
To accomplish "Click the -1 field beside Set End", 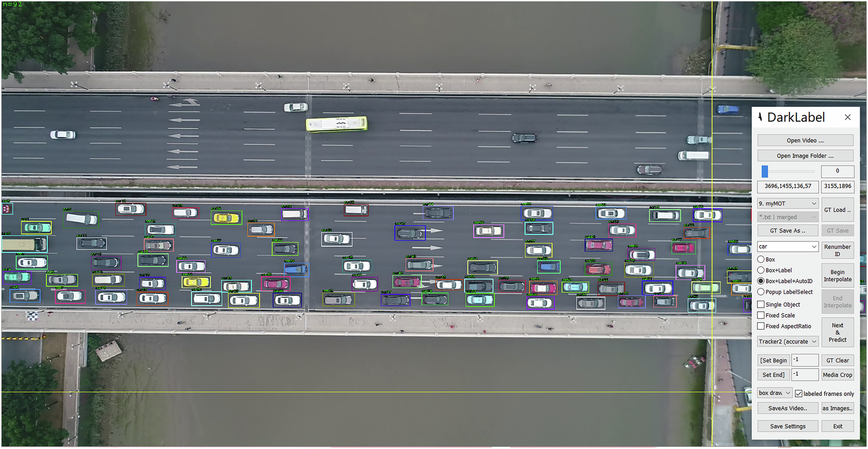I will pyautogui.click(x=805, y=375).
